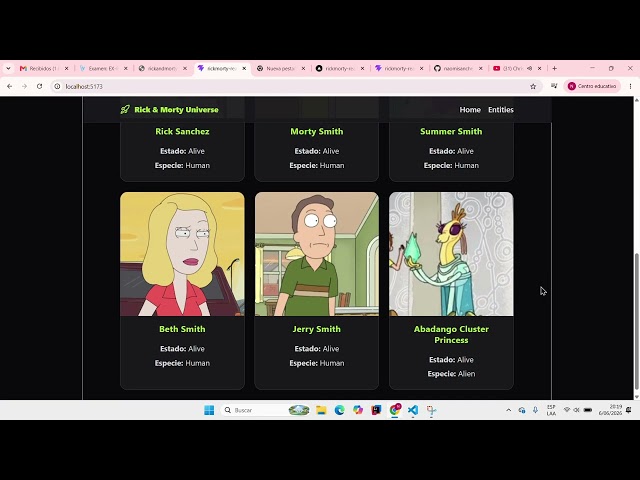640x480 pixels.
Task: Click the Morty Smith name
Action: [317, 131]
